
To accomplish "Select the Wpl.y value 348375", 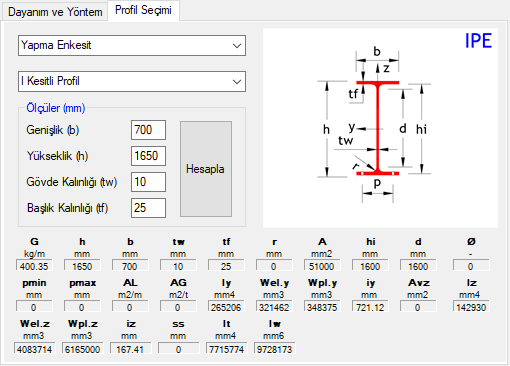I will coord(322,307).
